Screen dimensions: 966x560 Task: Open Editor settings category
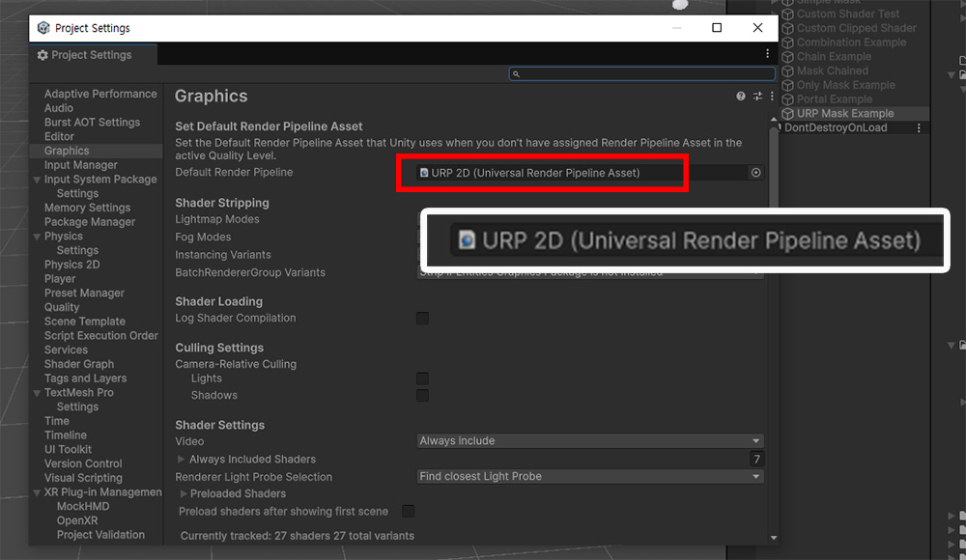click(59, 136)
